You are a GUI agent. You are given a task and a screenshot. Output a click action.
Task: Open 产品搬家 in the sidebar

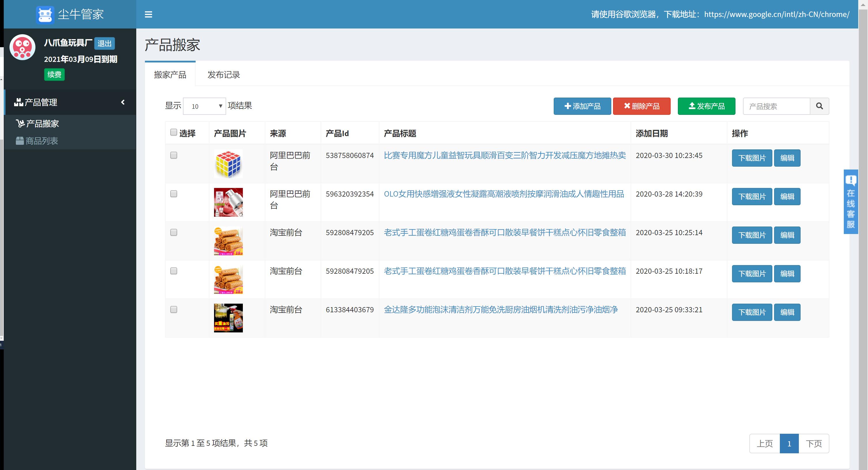point(38,123)
